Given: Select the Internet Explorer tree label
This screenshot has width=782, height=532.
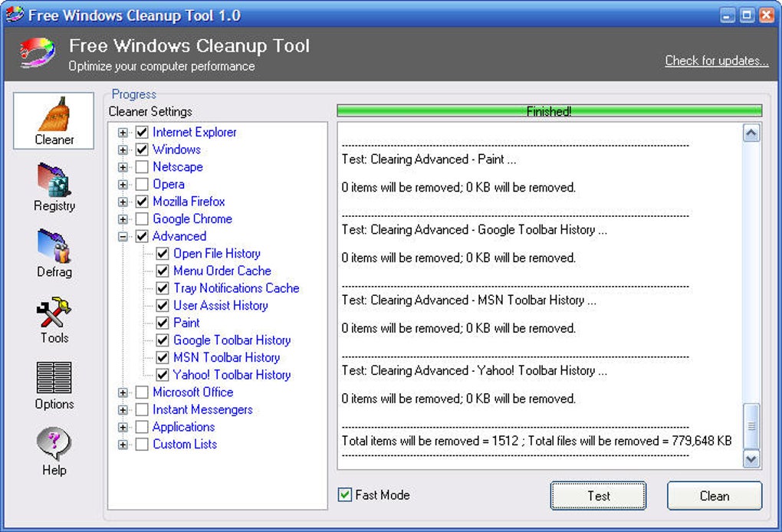Looking at the screenshot, I should (x=195, y=132).
